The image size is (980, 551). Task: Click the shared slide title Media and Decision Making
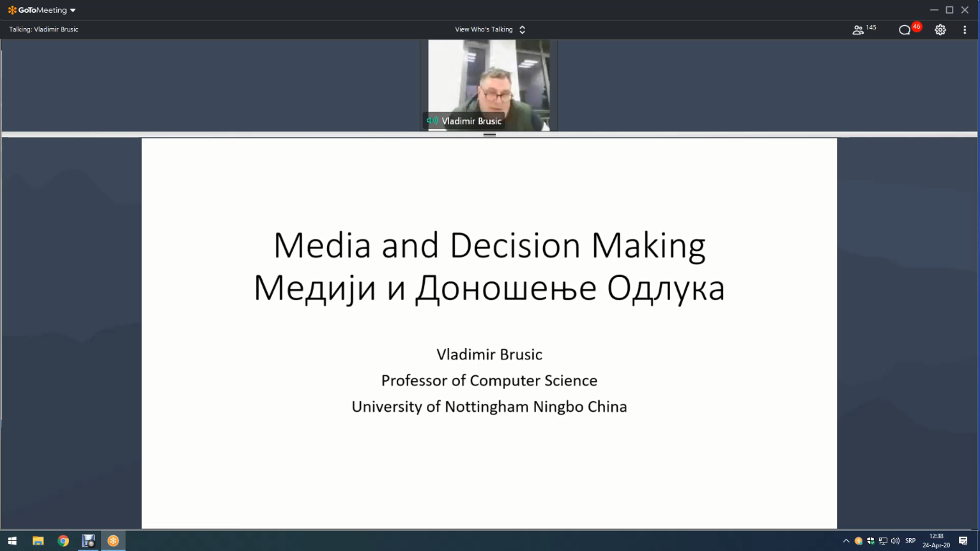pyautogui.click(x=489, y=245)
